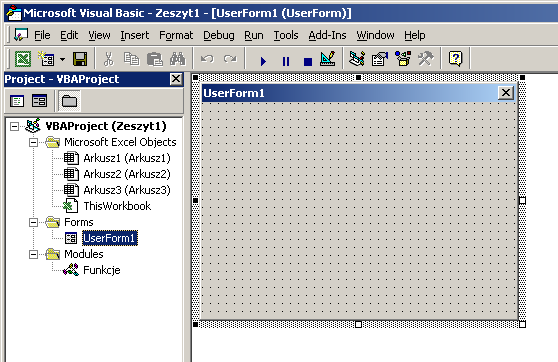This screenshot has height=362, width=558.
Task: Select Arkusz2 (Arkusz2) sheet
Action: (x=127, y=174)
